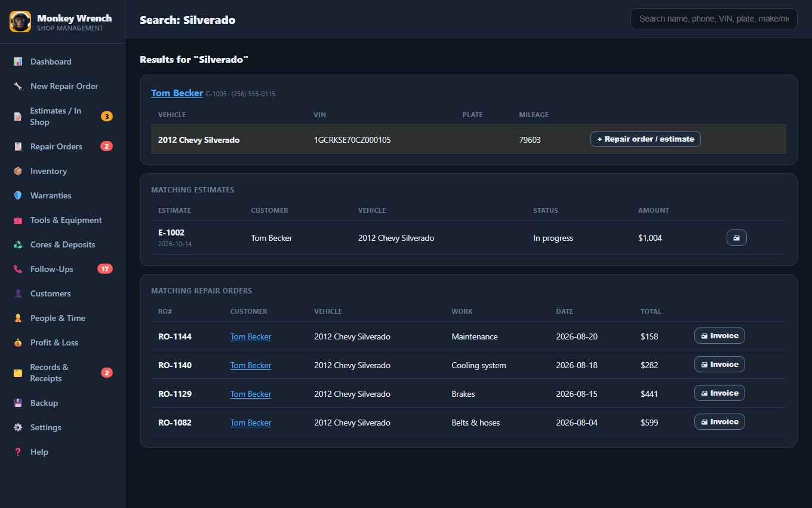Click Tom Becker link in RO-1129 row

coord(251,394)
